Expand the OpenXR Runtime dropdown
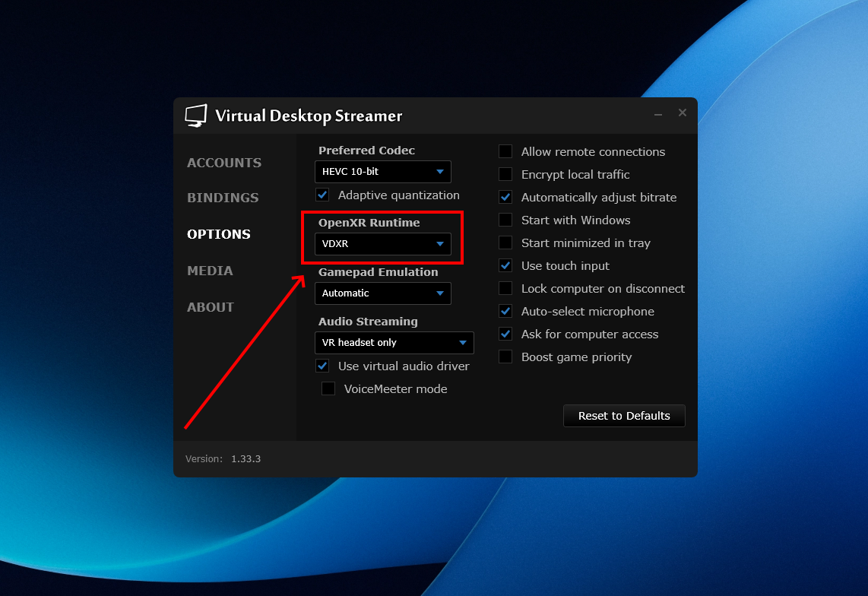The height and width of the screenshot is (596, 868). [x=382, y=244]
